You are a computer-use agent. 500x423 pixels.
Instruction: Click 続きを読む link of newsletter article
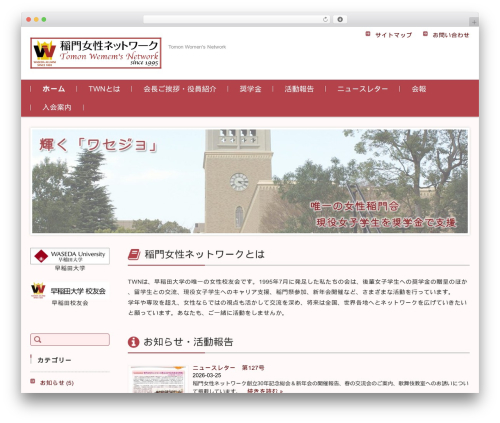click(x=265, y=391)
